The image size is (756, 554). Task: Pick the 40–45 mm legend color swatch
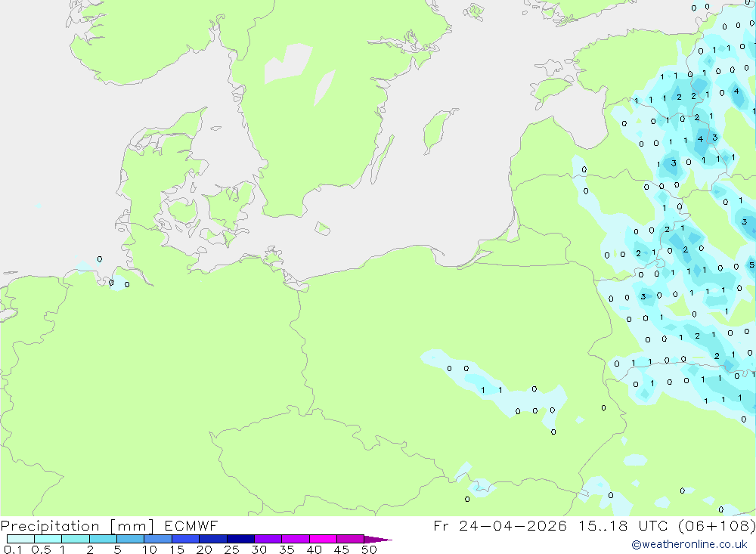pyautogui.click(x=323, y=539)
